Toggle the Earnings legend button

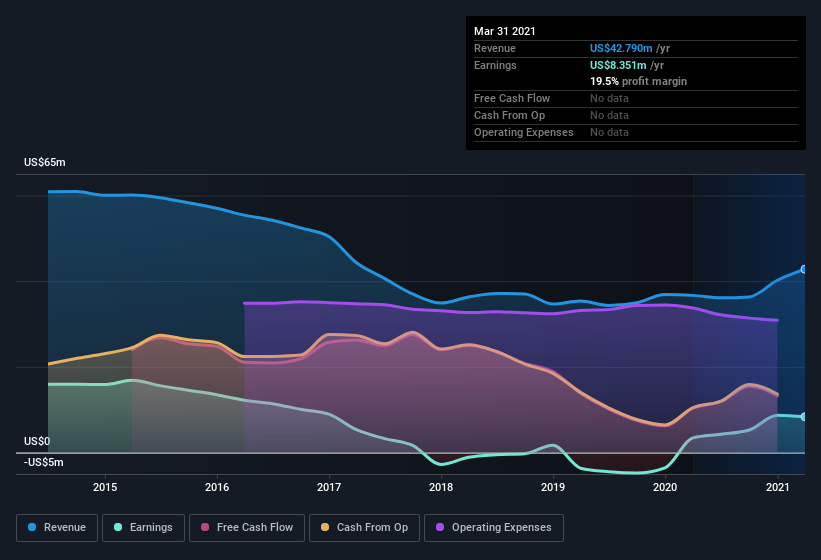143,528
